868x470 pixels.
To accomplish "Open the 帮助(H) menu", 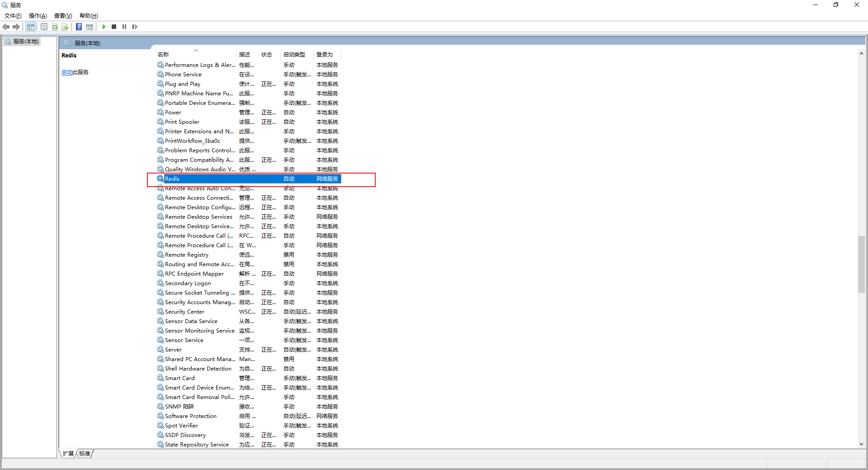I will click(x=89, y=16).
